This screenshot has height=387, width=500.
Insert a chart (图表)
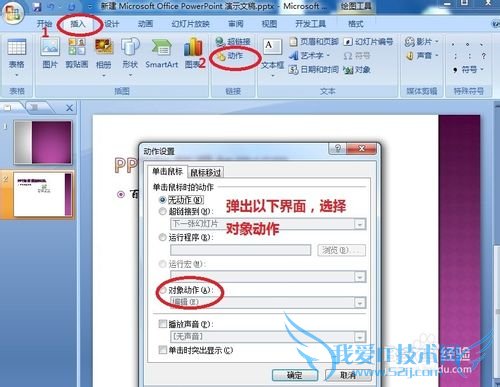[193, 53]
